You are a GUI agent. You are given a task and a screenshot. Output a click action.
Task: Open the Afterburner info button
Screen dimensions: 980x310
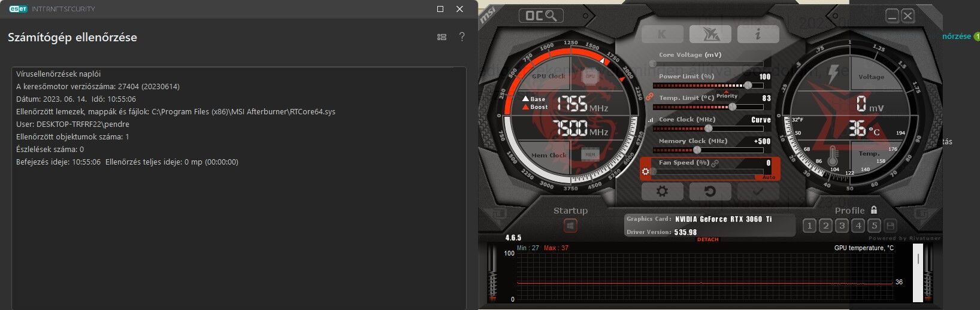point(758,34)
